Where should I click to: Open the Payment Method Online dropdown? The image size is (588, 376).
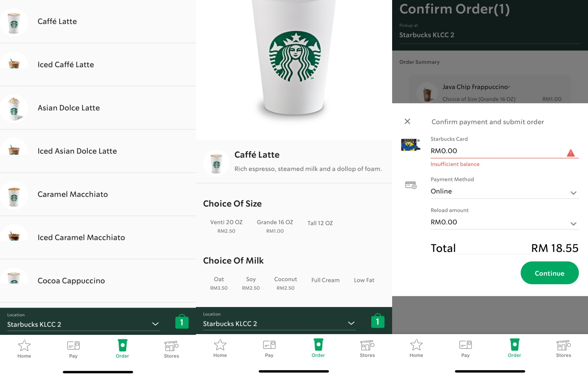coord(505,191)
